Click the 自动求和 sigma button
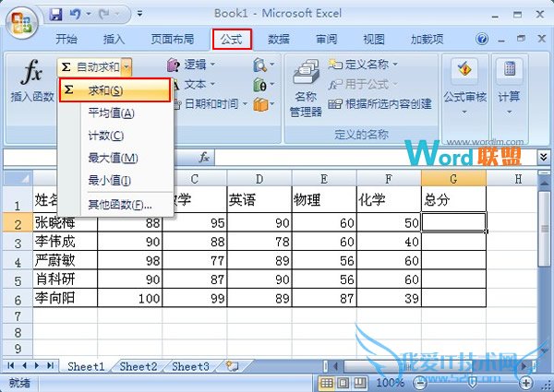The image size is (554, 392). point(90,67)
